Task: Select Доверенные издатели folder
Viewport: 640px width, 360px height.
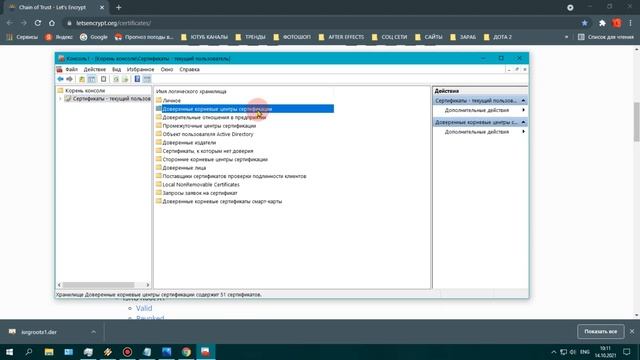Action: point(186,142)
